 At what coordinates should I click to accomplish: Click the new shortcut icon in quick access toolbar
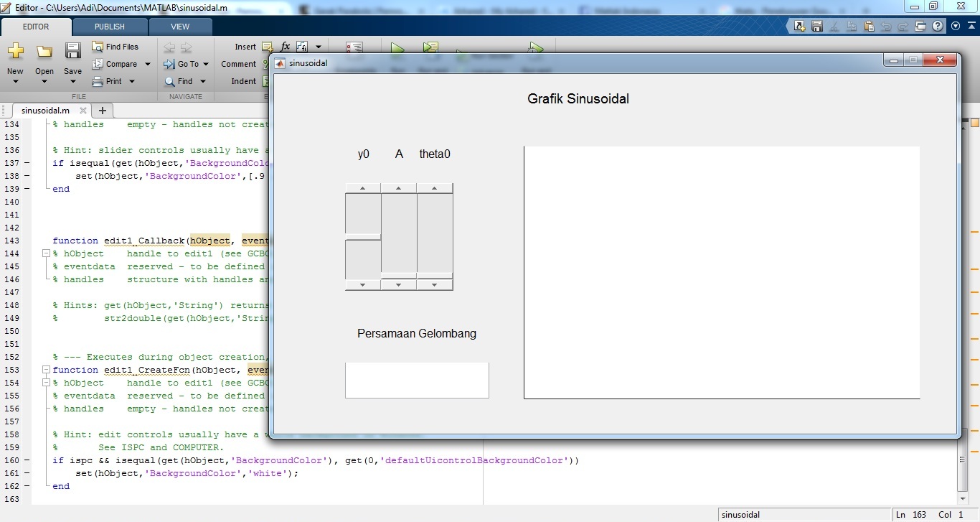click(800, 27)
